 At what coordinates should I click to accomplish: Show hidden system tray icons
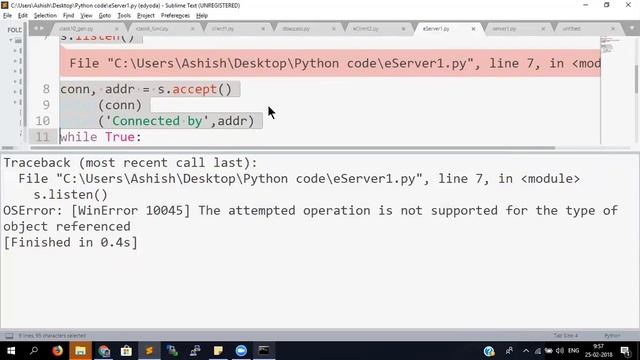(x=526, y=351)
